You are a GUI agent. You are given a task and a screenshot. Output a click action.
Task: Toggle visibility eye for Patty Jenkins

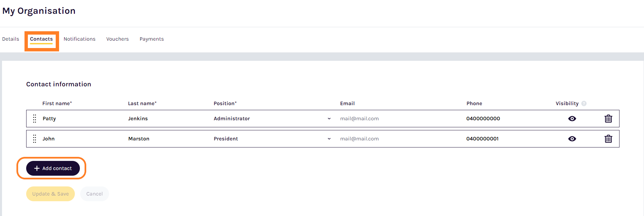[x=572, y=119]
